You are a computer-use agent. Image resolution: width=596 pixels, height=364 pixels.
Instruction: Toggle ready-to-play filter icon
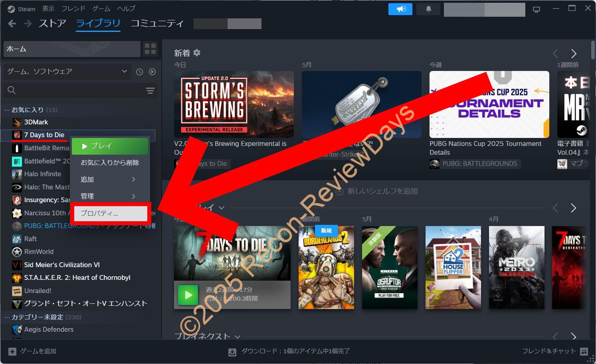coord(152,72)
